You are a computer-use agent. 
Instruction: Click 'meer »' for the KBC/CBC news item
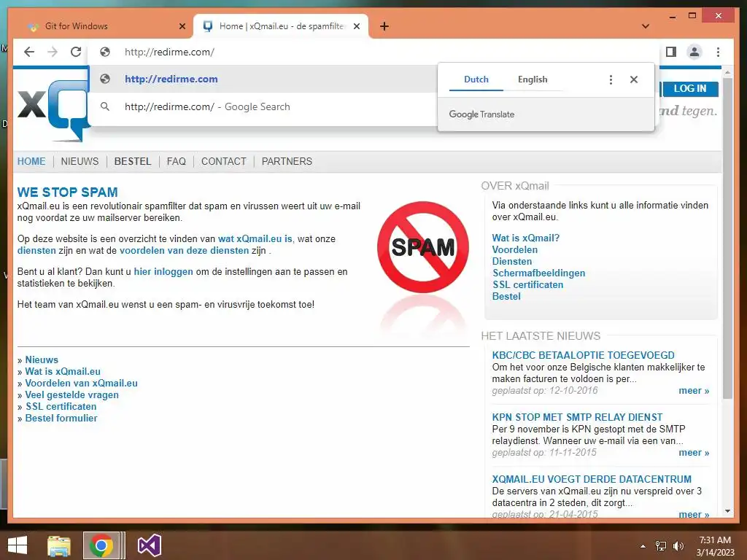click(x=694, y=391)
